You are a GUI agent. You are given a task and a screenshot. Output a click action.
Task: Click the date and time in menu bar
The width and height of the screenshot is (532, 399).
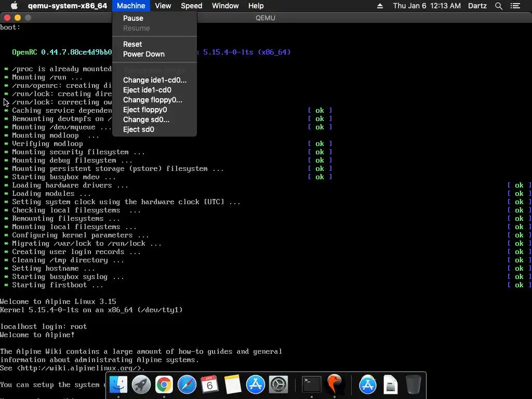[427, 6]
